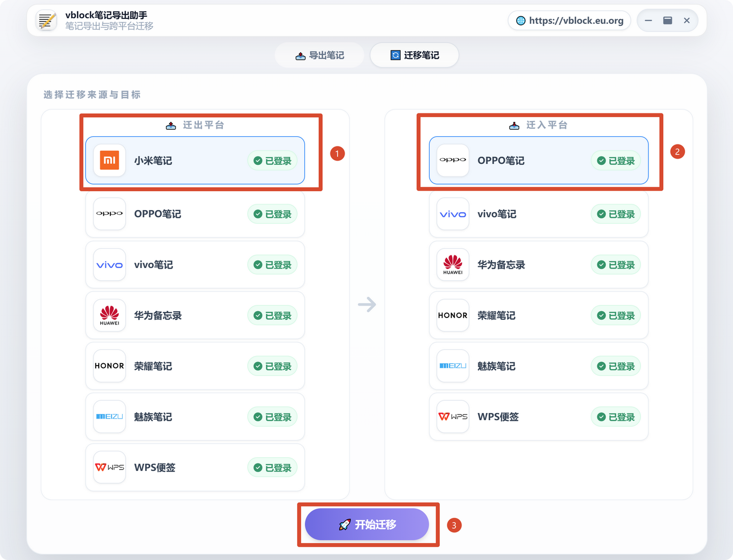Viewport: 733px width, 560px height.
Task: Select 荣耀笔记 in the 迁出平台 list
Action: click(195, 366)
